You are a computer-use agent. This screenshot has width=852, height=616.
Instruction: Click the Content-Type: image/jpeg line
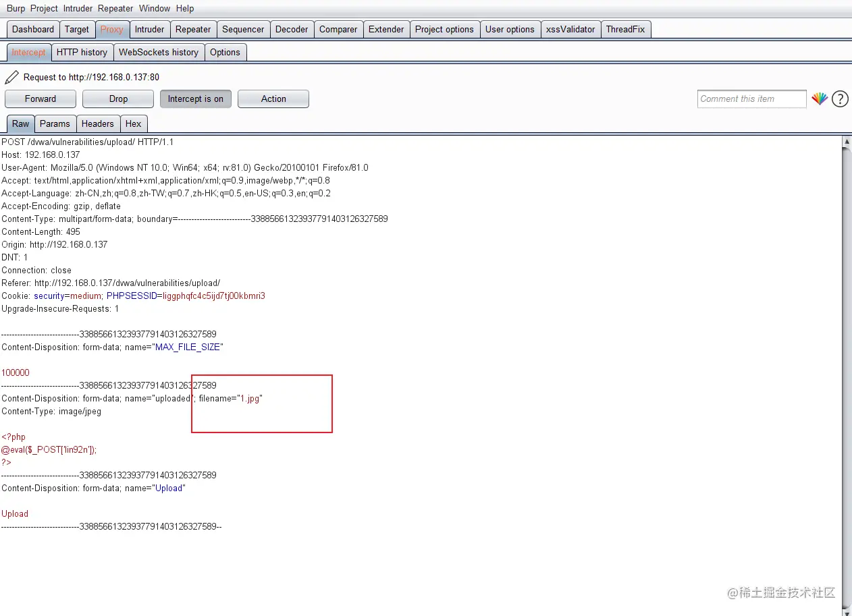[x=51, y=411]
